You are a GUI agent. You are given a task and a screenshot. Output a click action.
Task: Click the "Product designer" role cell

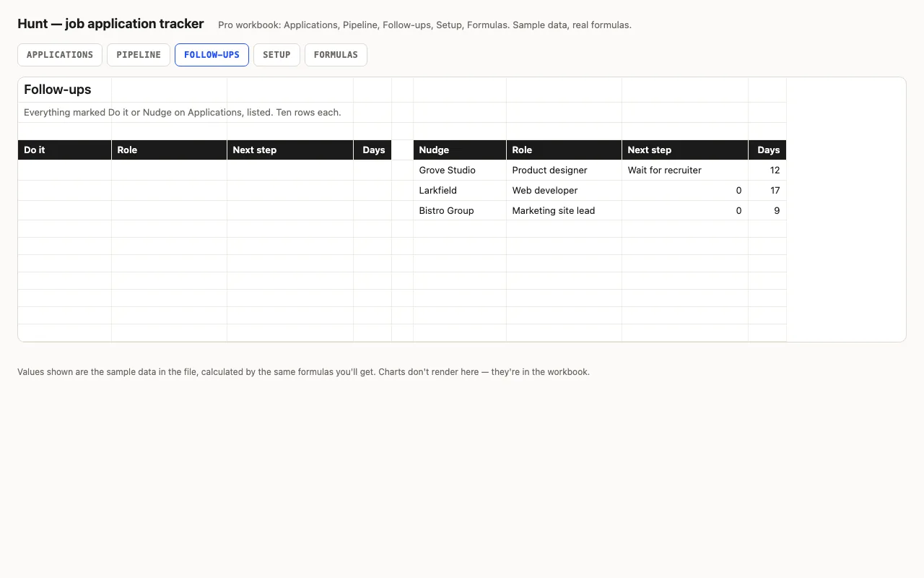[565, 171]
